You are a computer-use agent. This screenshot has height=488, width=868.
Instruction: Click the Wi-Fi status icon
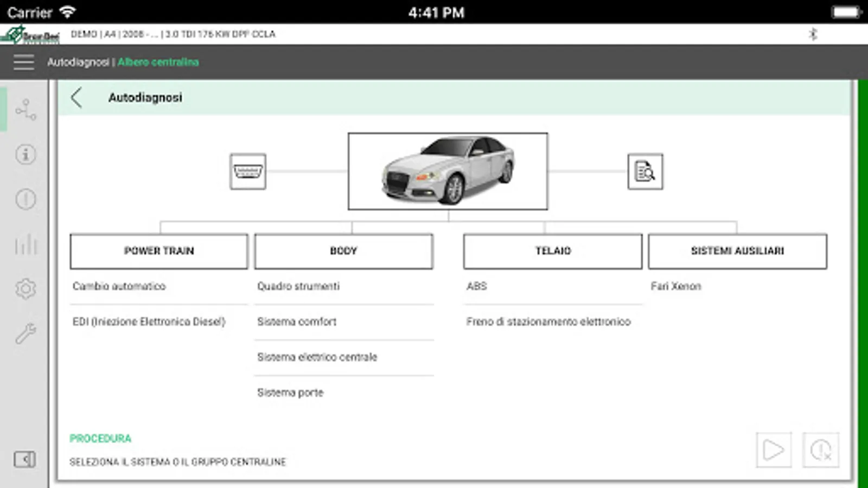click(68, 11)
